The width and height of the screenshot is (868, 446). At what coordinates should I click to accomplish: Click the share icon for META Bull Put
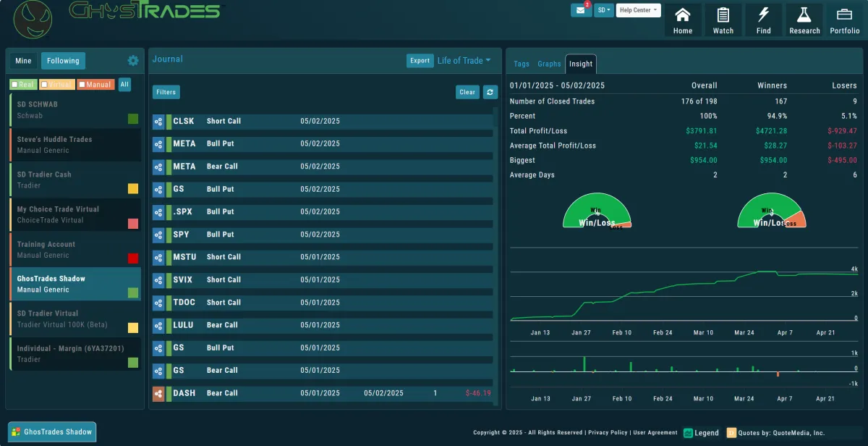coord(158,144)
